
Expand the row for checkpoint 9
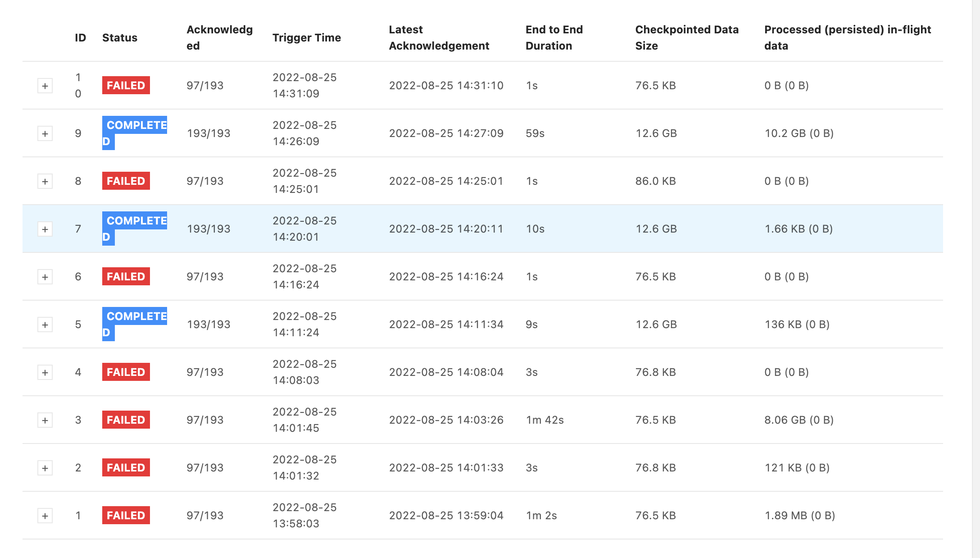45,133
